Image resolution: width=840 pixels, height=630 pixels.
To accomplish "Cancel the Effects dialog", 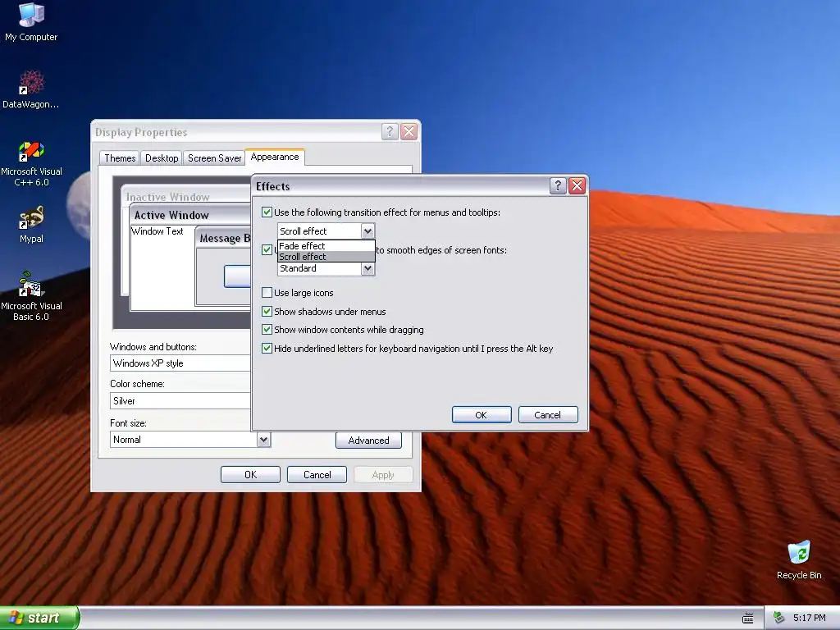I will pyautogui.click(x=548, y=414).
